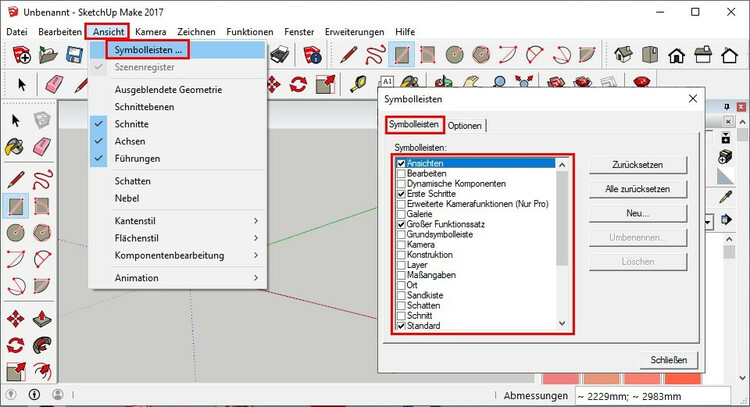Open the Animation submenu

click(177, 278)
